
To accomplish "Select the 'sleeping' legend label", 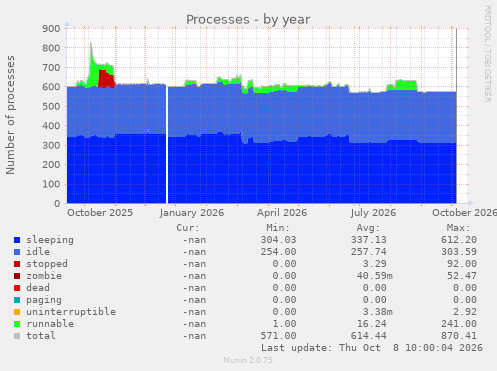I will pos(50,240).
